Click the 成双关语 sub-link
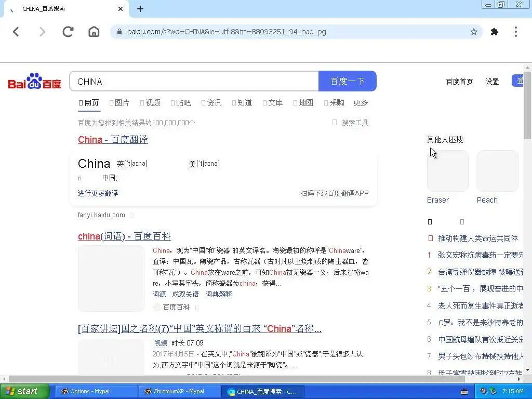This screenshot has width=532, height=399. [185, 294]
